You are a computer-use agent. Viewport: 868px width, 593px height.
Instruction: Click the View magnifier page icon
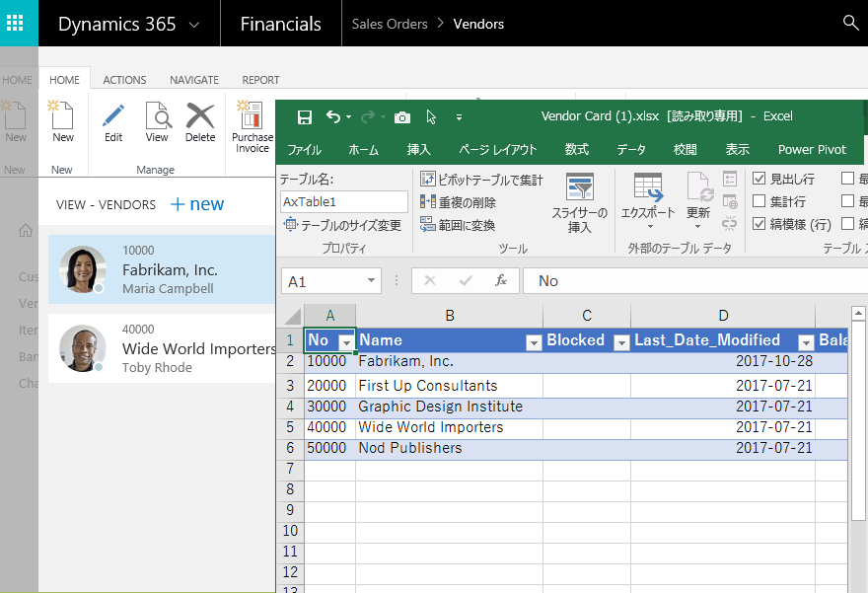158,115
